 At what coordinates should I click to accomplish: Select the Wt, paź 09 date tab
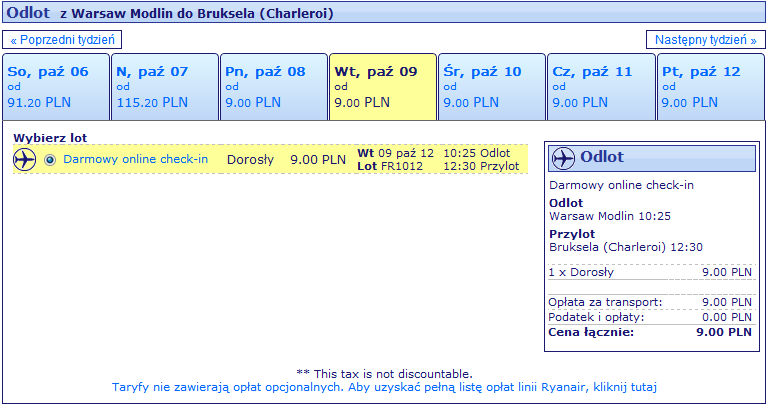pos(383,87)
